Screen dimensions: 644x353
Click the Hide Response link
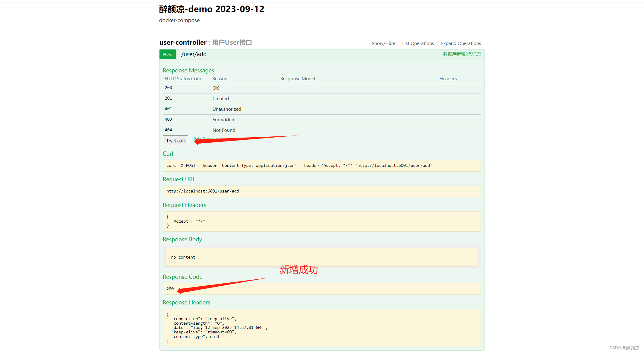pos(207,139)
